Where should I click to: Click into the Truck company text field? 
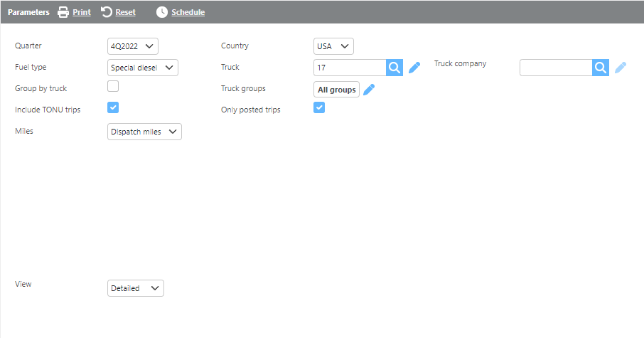click(x=556, y=68)
